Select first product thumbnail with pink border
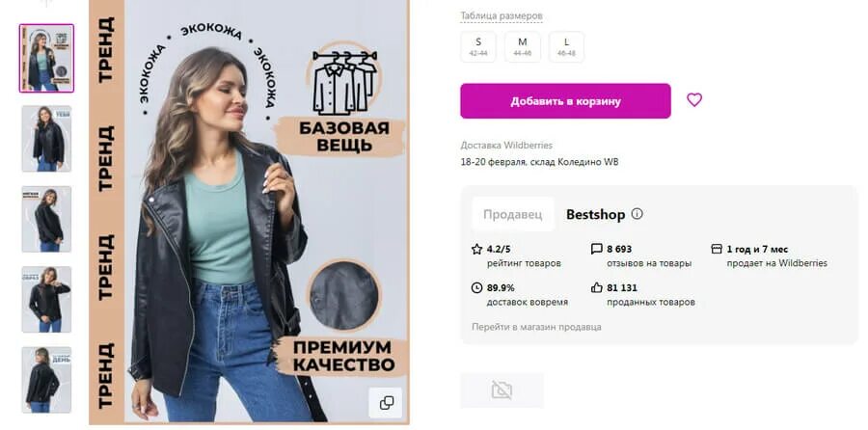 click(x=46, y=58)
